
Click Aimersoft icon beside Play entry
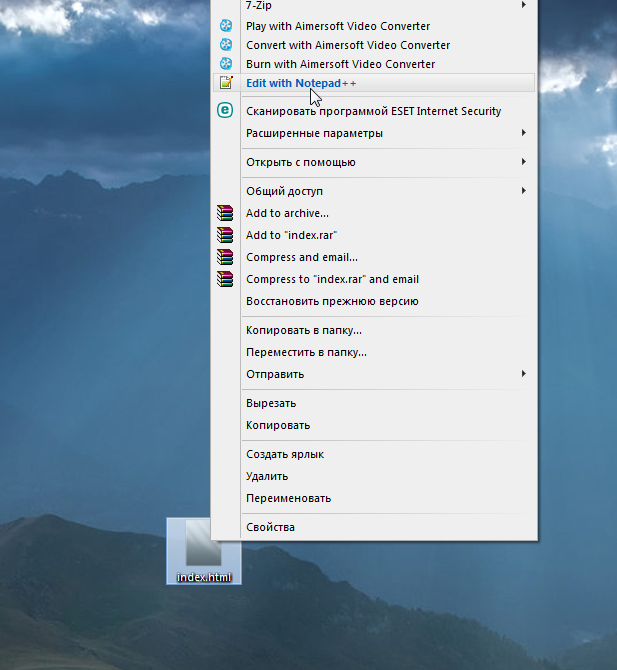[x=226, y=26]
